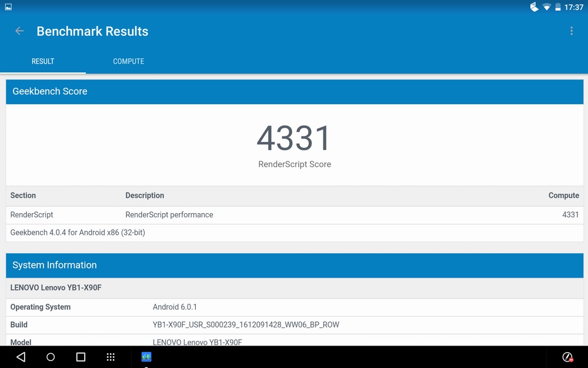Tap the Build label
Image resolution: width=588 pixels, height=368 pixels.
pyautogui.click(x=19, y=325)
